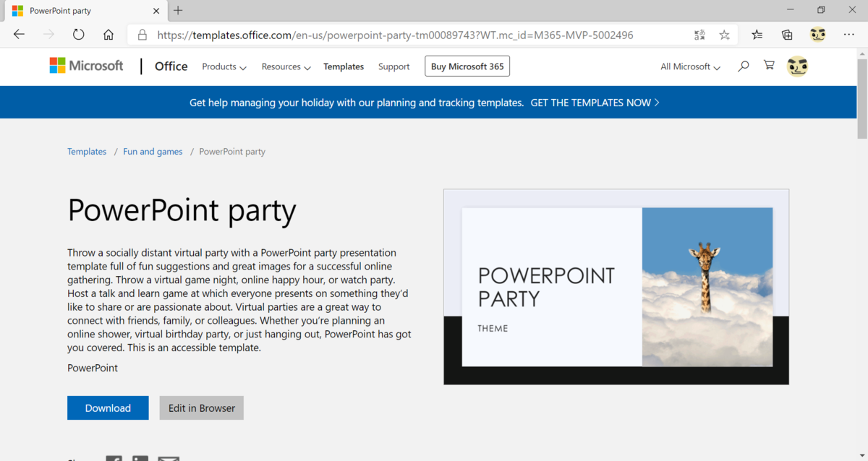Refresh the current page

79,35
